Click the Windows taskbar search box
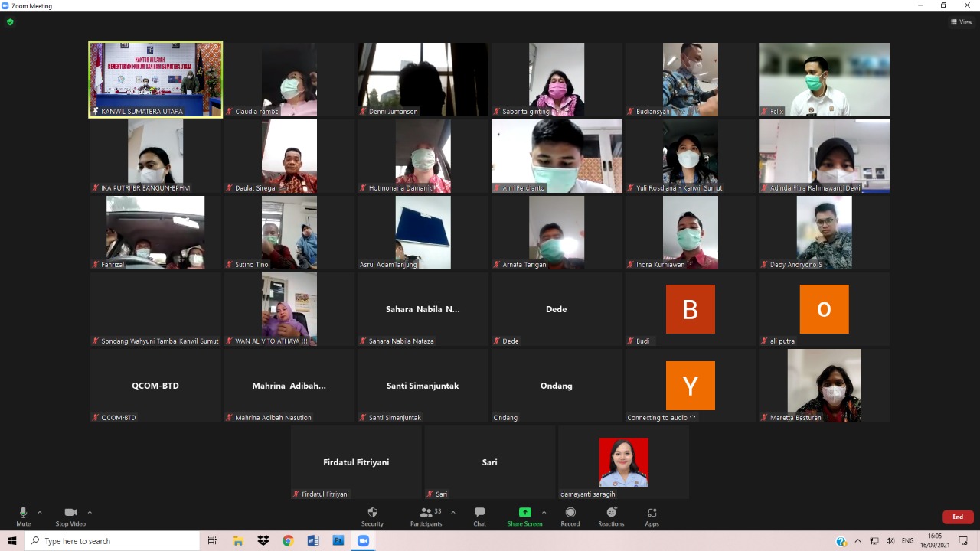Screen dimensions: 980x551 (x=113, y=541)
